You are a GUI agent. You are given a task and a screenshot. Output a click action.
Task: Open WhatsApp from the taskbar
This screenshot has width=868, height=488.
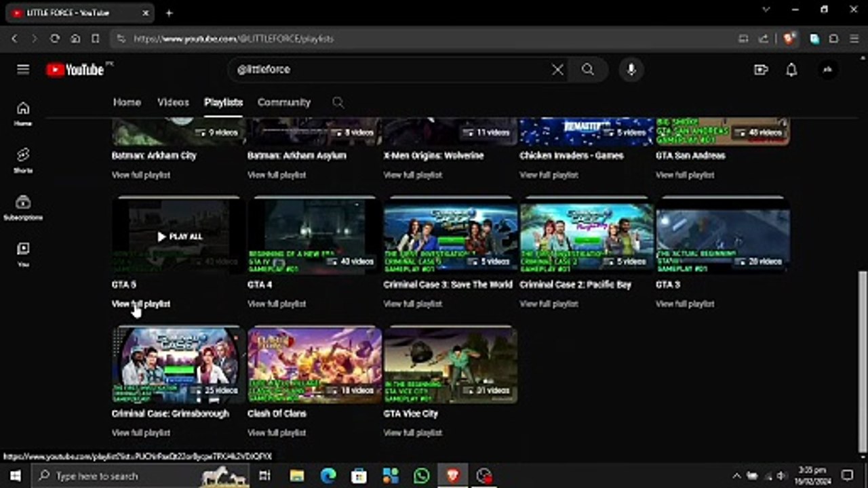click(421, 476)
